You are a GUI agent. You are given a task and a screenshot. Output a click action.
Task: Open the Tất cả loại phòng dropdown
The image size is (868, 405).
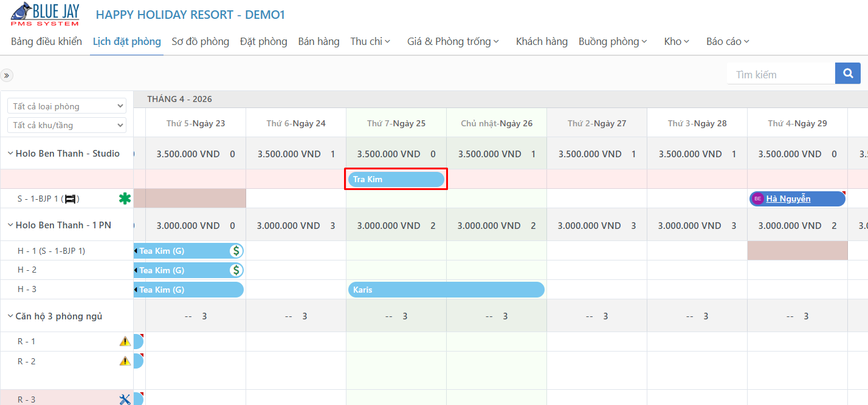coord(66,106)
